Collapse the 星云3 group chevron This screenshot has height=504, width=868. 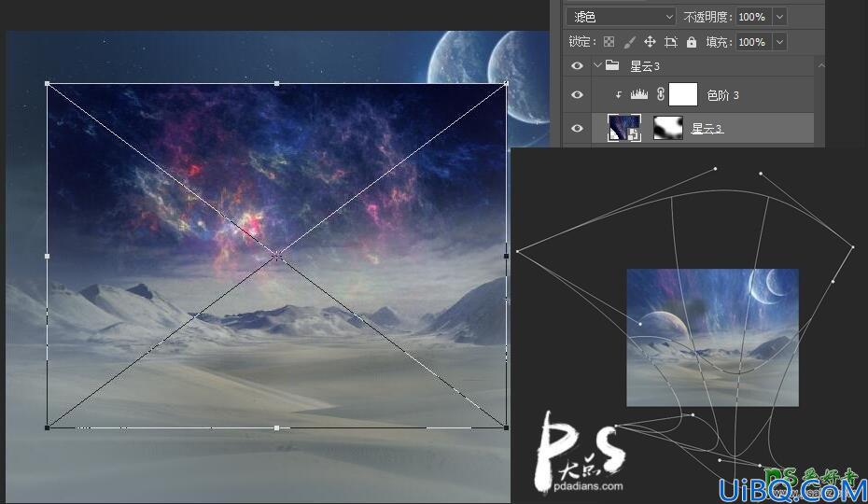click(597, 65)
